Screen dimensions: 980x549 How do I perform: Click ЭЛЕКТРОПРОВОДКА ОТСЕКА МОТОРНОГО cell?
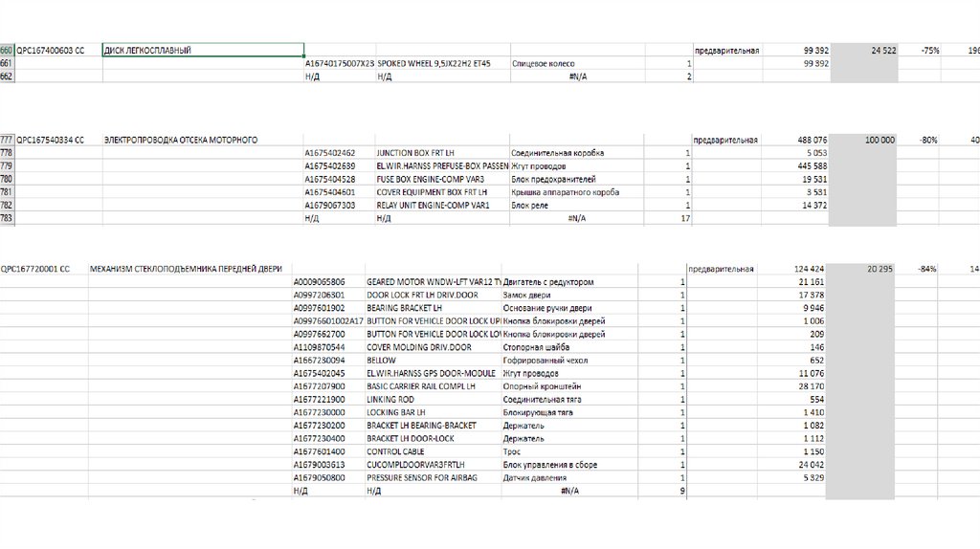[x=203, y=140]
